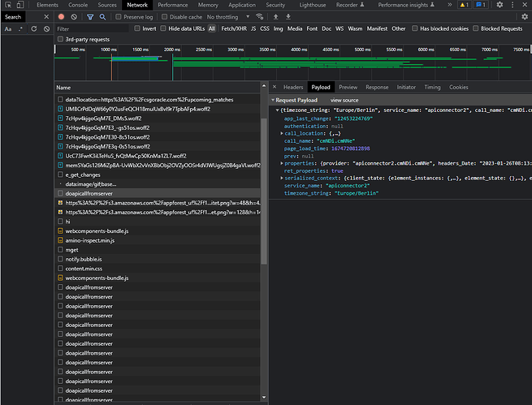532x405 pixels.
Task: Open network search with magnifier icon
Action: coord(102,16)
